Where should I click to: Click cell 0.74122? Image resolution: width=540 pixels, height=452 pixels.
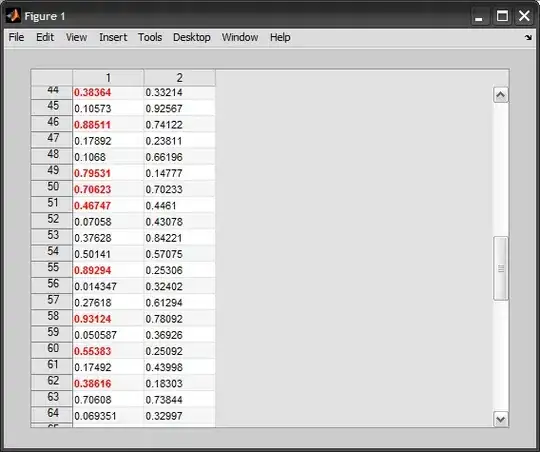[x=179, y=124]
